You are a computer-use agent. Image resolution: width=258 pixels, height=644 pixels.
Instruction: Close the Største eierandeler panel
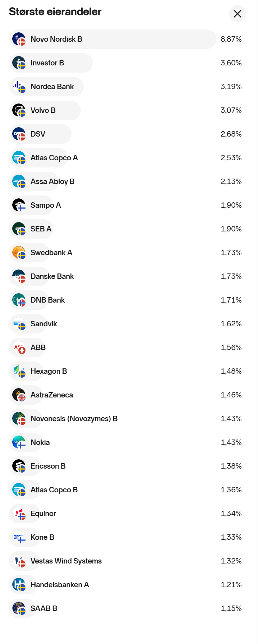click(x=237, y=14)
